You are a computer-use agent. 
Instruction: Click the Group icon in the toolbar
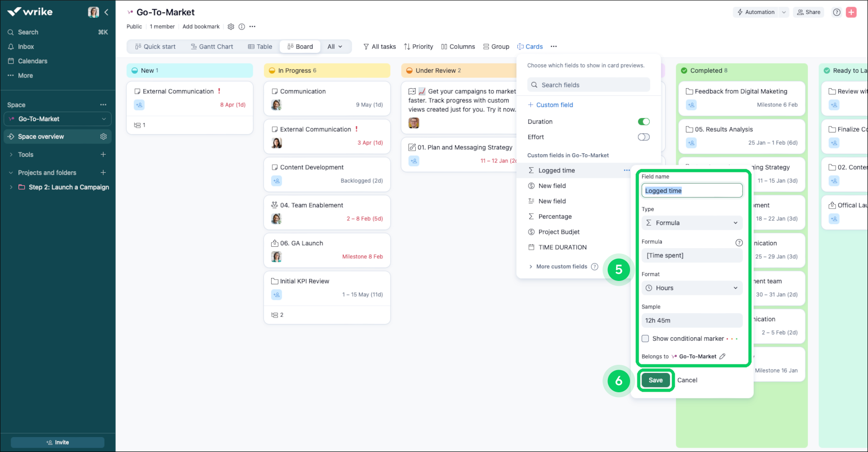pos(487,46)
